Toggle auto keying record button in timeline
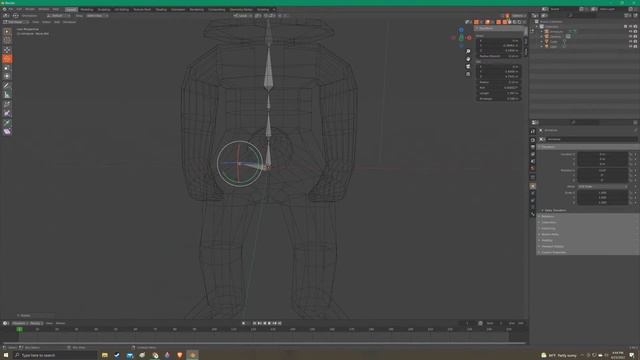 [x=244, y=323]
